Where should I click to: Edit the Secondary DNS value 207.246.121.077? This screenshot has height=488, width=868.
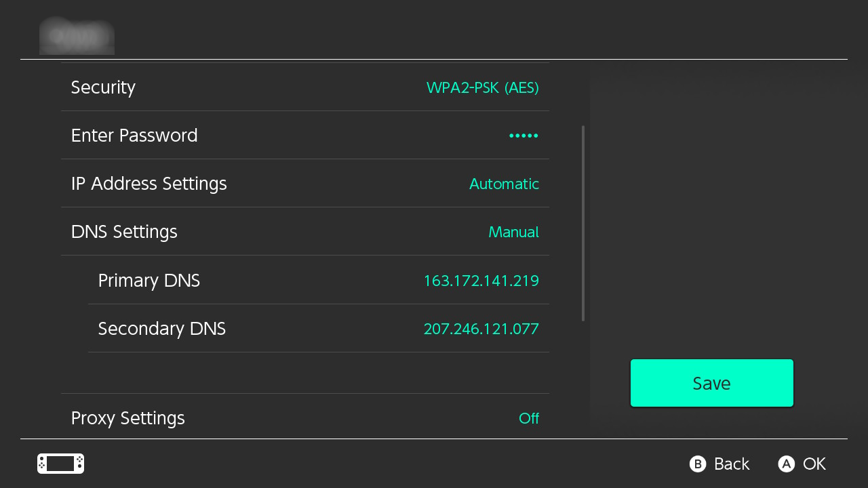(x=481, y=329)
